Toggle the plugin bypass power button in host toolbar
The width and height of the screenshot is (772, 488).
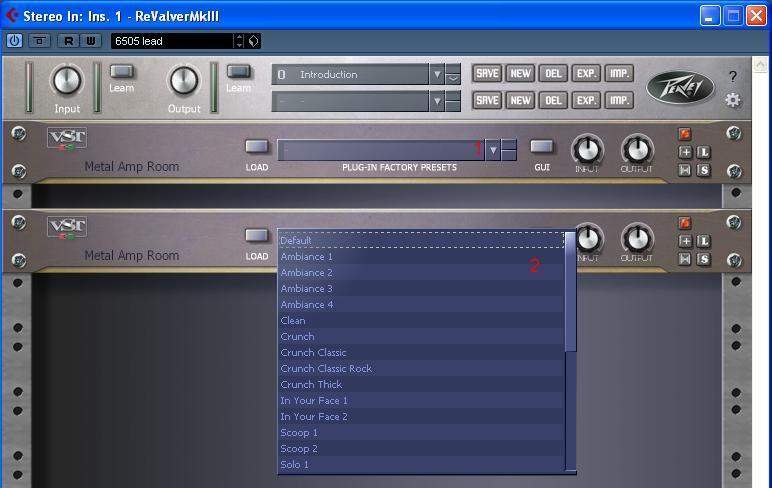[x=14, y=41]
